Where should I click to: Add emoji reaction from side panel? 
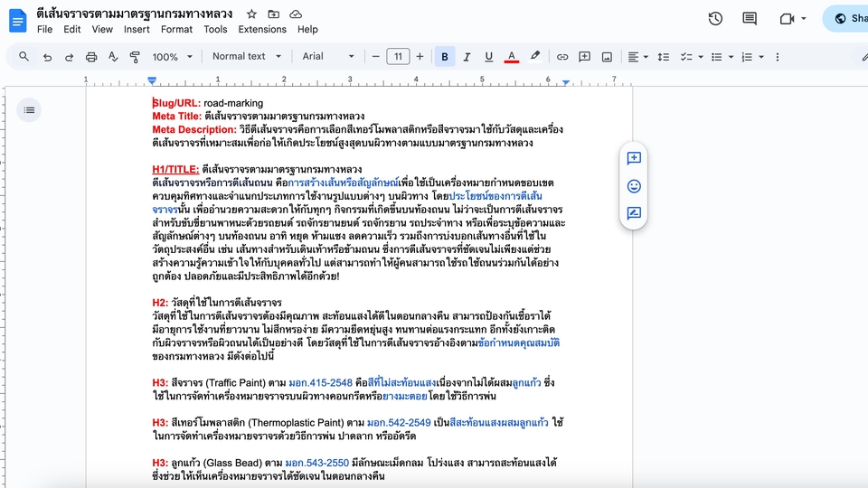(634, 186)
